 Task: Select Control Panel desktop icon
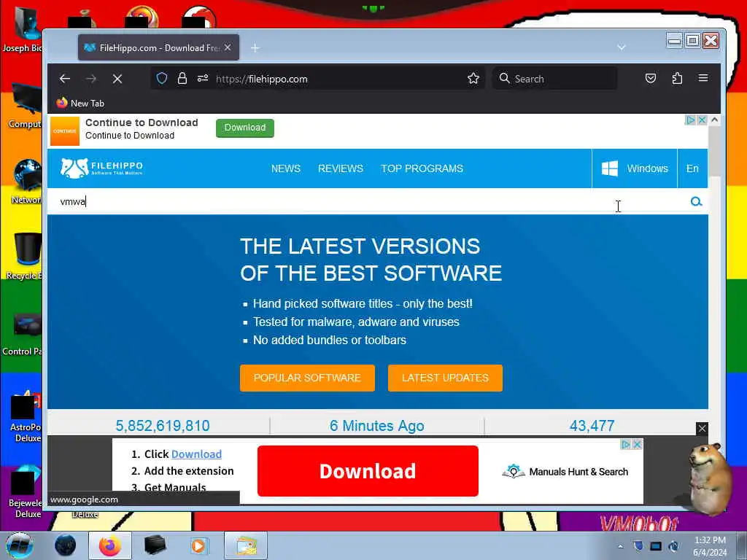coord(23,333)
